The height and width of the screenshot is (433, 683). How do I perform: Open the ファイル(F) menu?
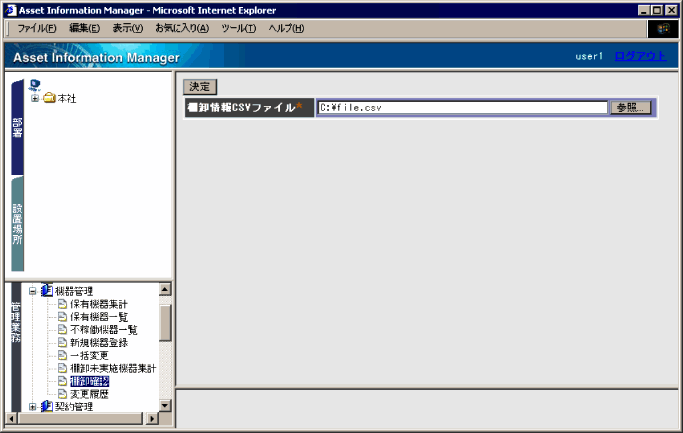[37, 28]
